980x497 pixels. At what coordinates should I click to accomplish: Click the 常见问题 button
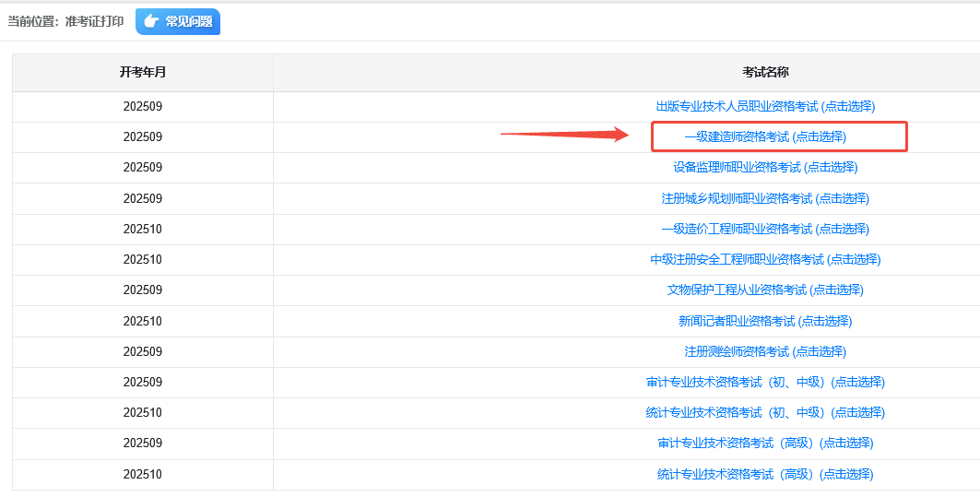coord(178,21)
